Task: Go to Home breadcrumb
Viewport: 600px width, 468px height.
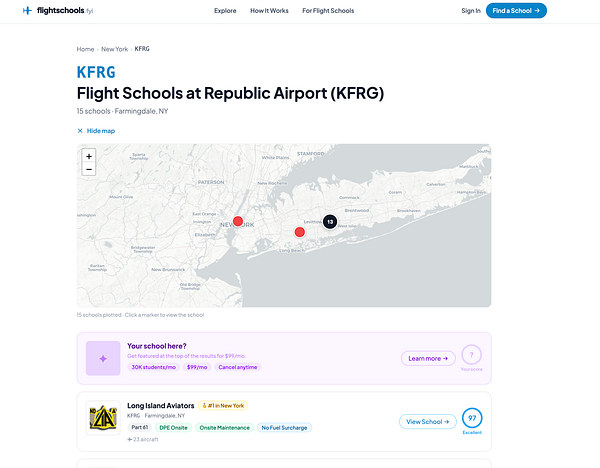Action: point(85,49)
